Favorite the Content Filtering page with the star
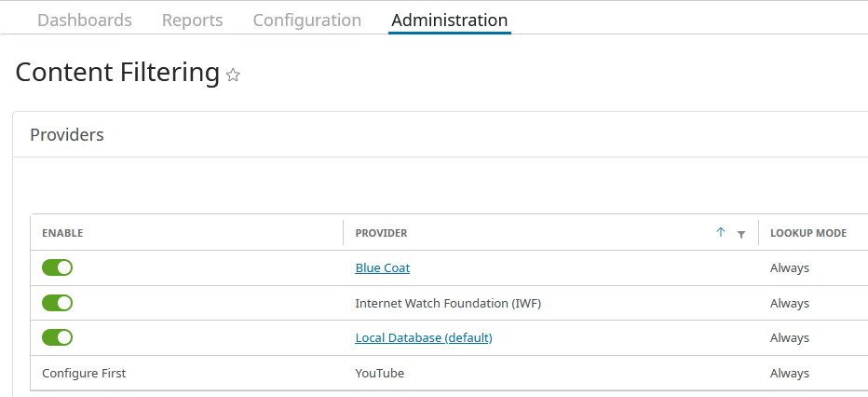Screen dimensions: 868x397 (233, 75)
